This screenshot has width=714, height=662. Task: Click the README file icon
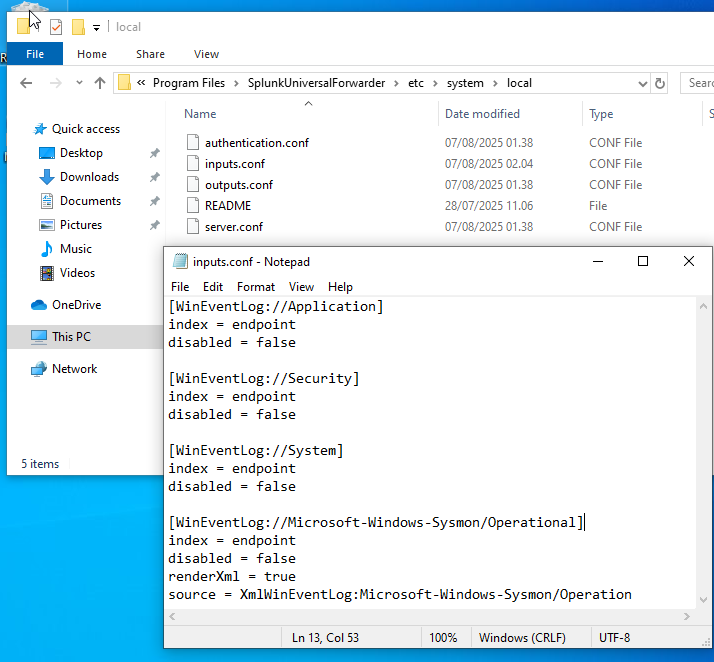click(x=193, y=205)
